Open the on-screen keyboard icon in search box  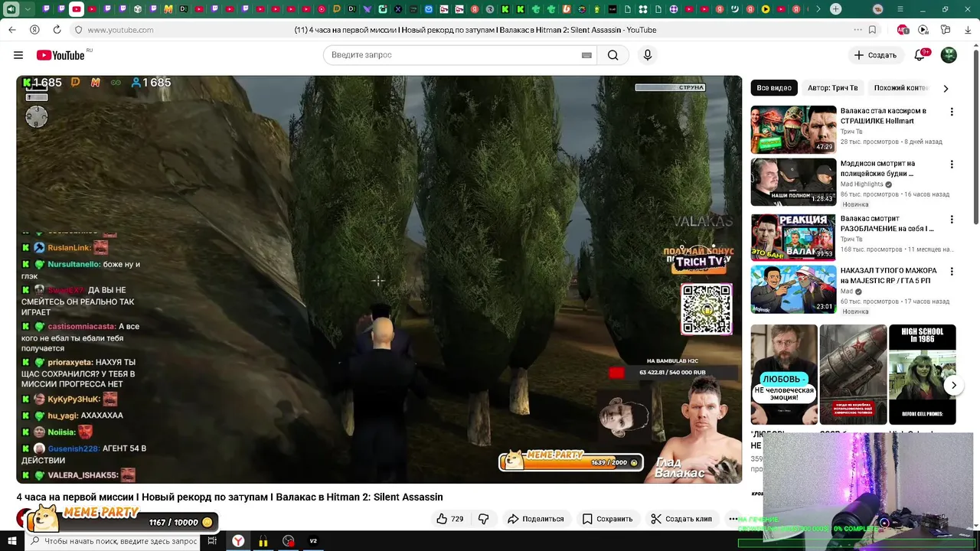pyautogui.click(x=586, y=55)
